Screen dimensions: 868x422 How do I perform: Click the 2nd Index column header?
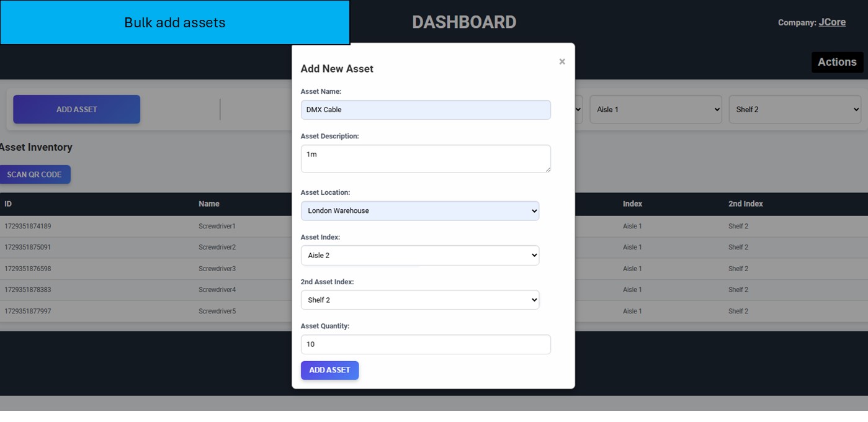coord(745,204)
